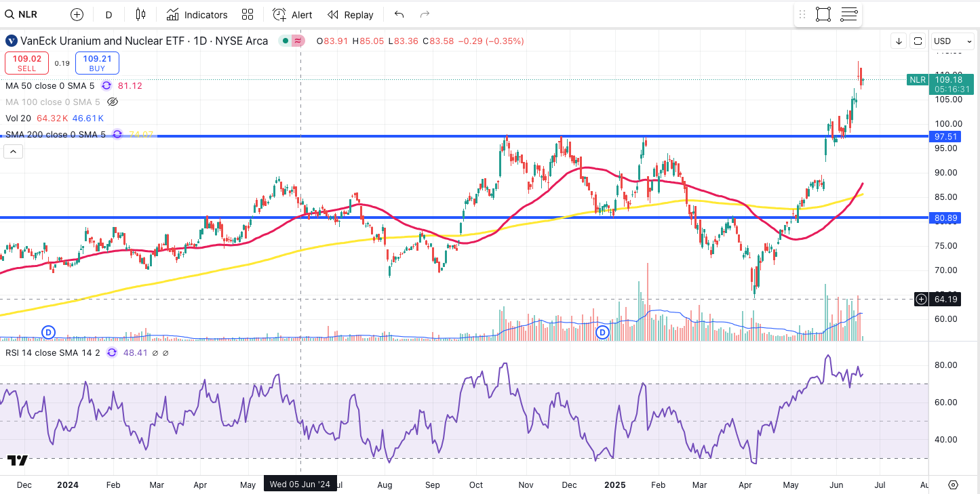Click the TradingView logo in corner
Screen dimensions: 980x494
[x=18, y=460]
